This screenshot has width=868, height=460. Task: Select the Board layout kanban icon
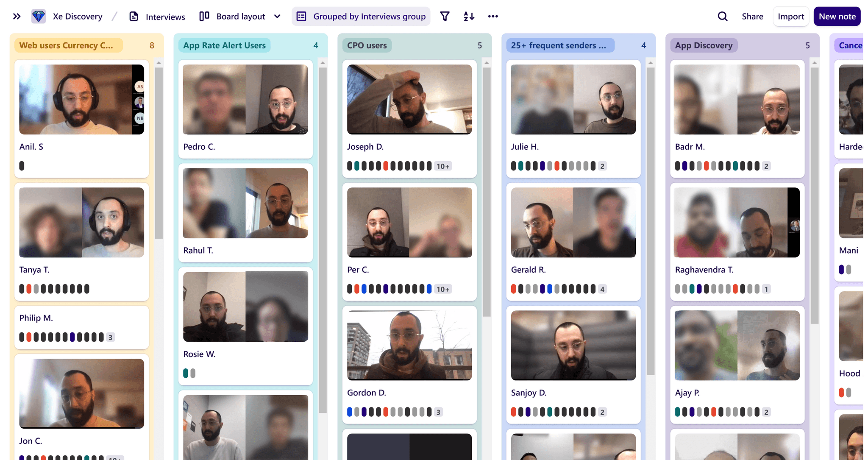pos(204,16)
